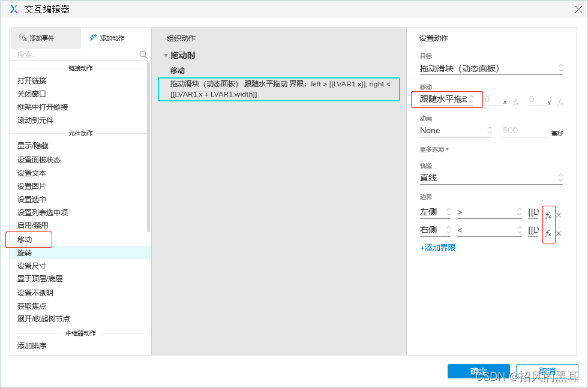588x388 pixels.
Task: Choose 设置不透明 action
Action: tap(35, 293)
